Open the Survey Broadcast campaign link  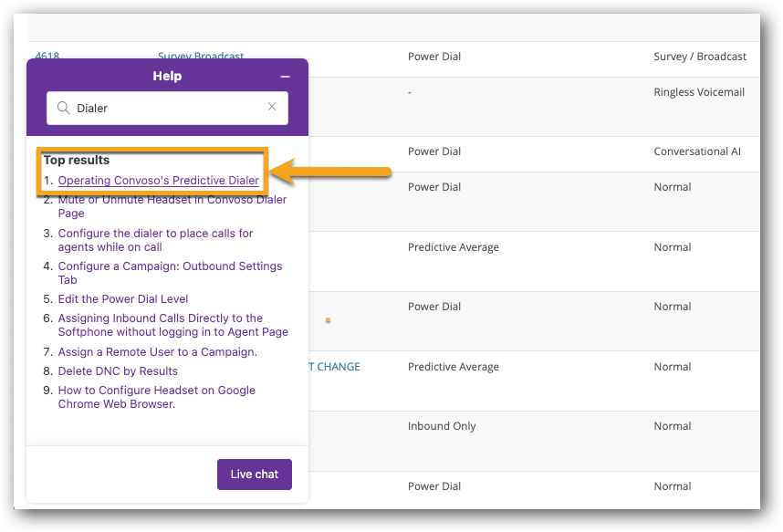[201, 56]
